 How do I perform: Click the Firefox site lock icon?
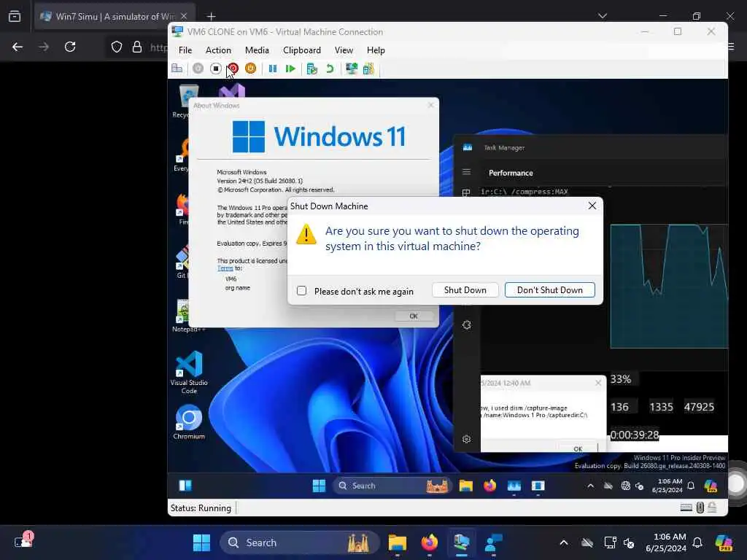(137, 47)
